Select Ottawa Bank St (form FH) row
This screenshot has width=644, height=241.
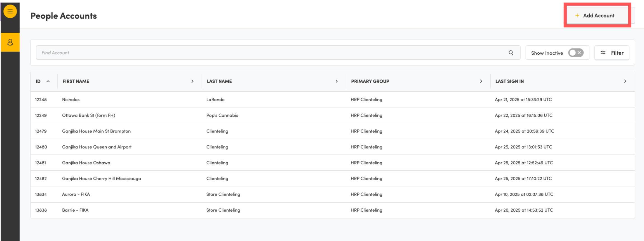[88, 115]
